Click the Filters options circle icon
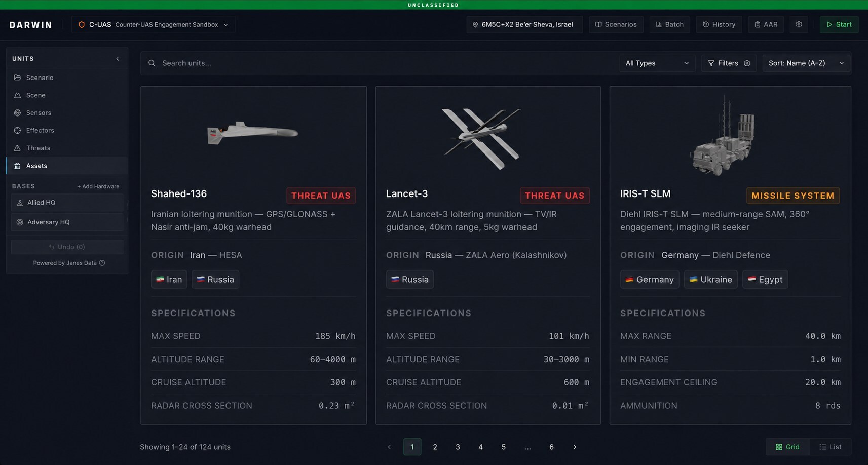 coord(747,63)
